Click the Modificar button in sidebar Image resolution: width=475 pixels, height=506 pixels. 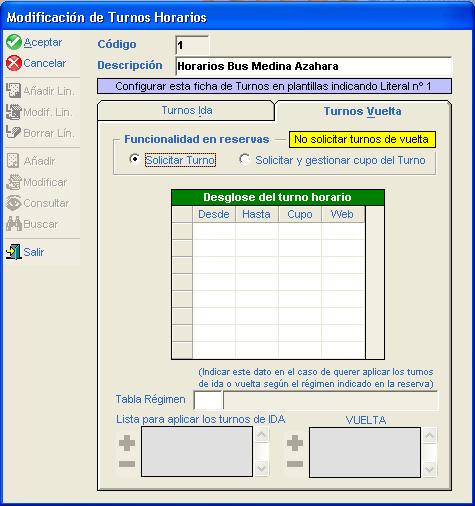[37, 182]
